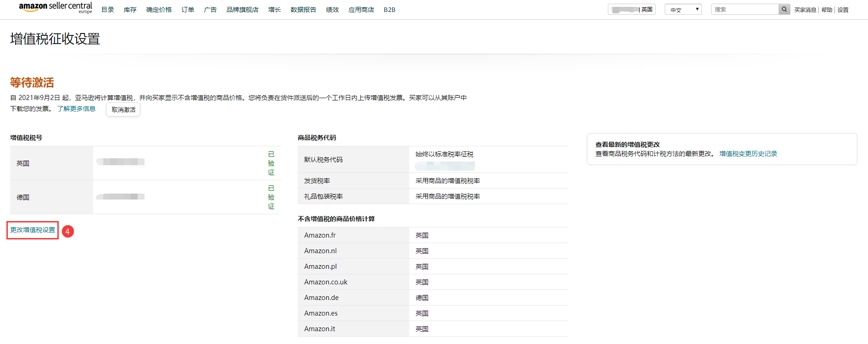
Task: Go to 买家消息 in the header
Action: point(805,10)
